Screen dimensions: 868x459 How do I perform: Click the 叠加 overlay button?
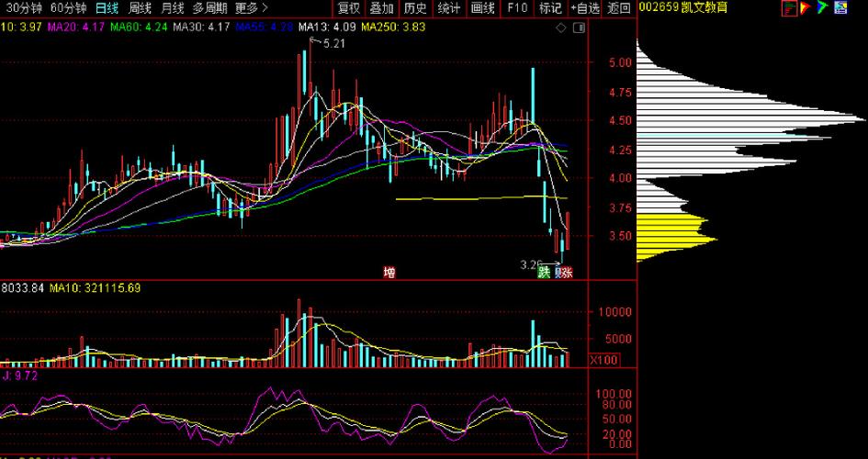(382, 8)
